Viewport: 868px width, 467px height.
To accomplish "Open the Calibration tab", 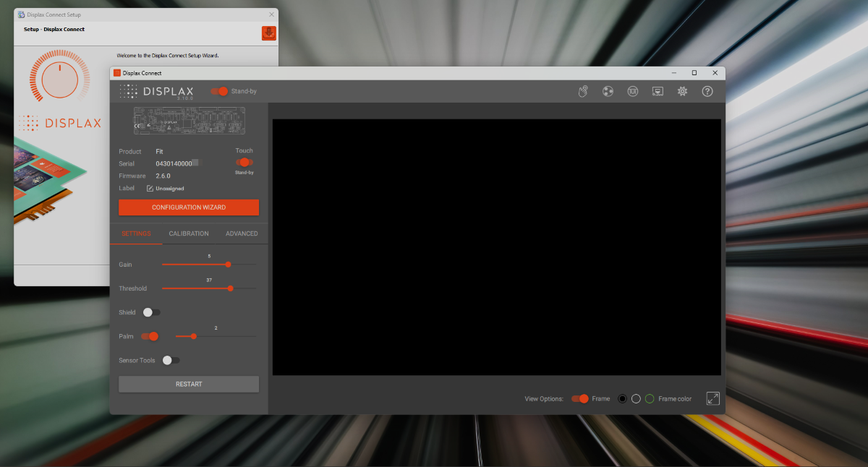I will point(189,233).
